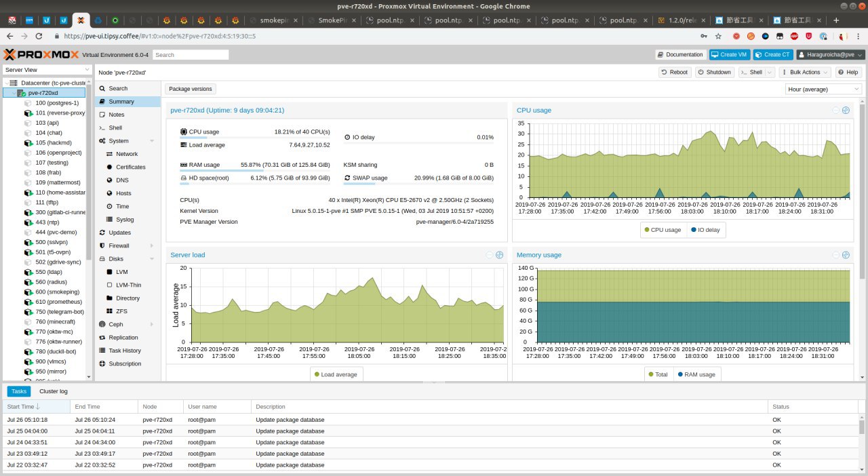Image resolution: width=868 pixels, height=476 pixels.
Task: Toggle Total series in memory legend
Action: pos(658,374)
